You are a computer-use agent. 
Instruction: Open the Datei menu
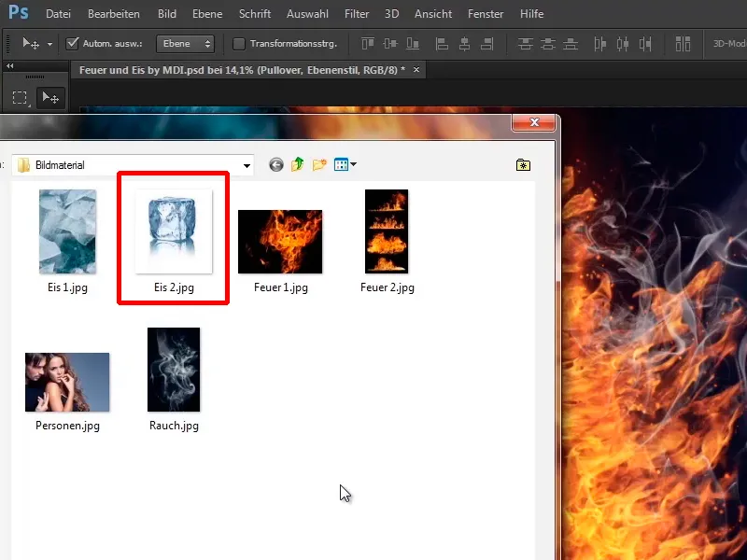pos(58,14)
